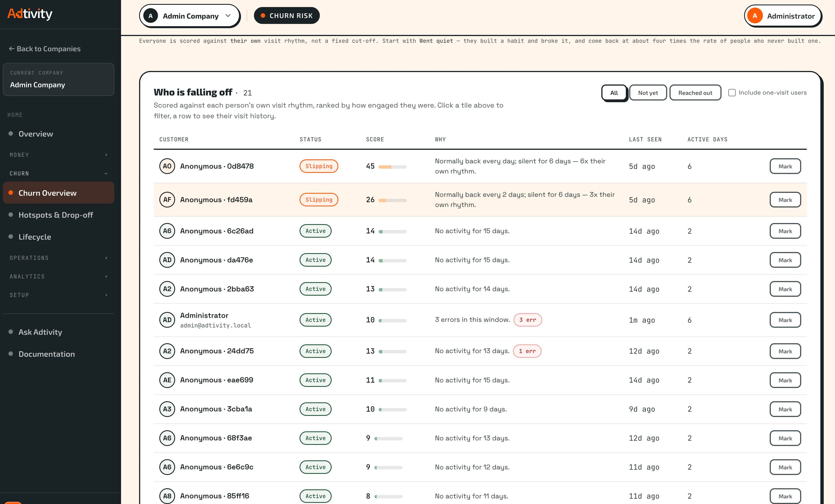This screenshot has height=504, width=835.
Task: Open Ask Adtivity
Action: pos(58,332)
